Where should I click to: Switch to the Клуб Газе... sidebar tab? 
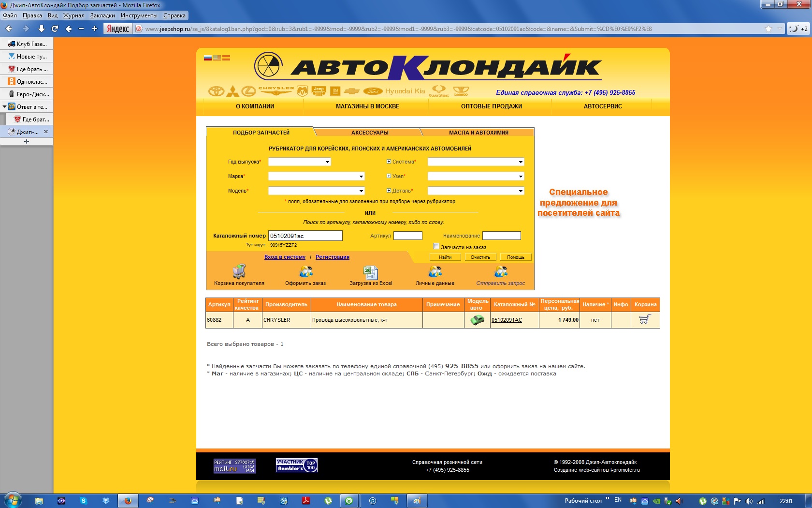pyautogui.click(x=27, y=44)
